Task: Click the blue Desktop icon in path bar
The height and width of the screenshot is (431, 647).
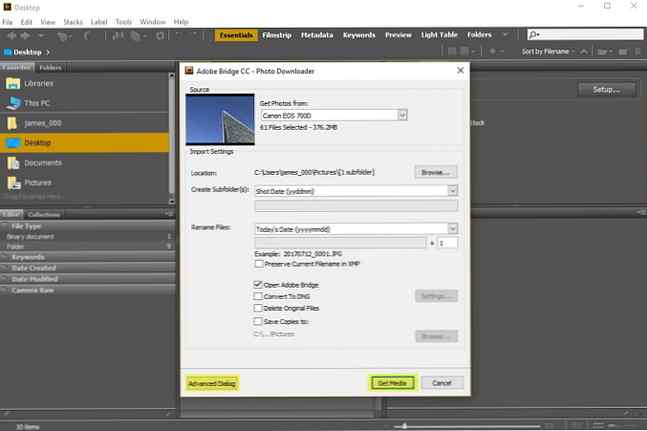Action: pyautogui.click(x=7, y=52)
